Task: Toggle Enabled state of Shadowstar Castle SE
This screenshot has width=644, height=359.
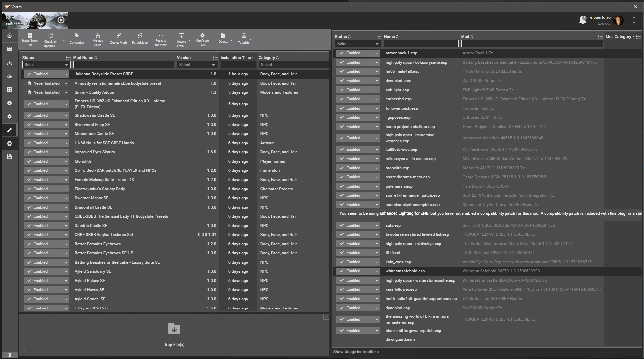Action: (x=43, y=115)
